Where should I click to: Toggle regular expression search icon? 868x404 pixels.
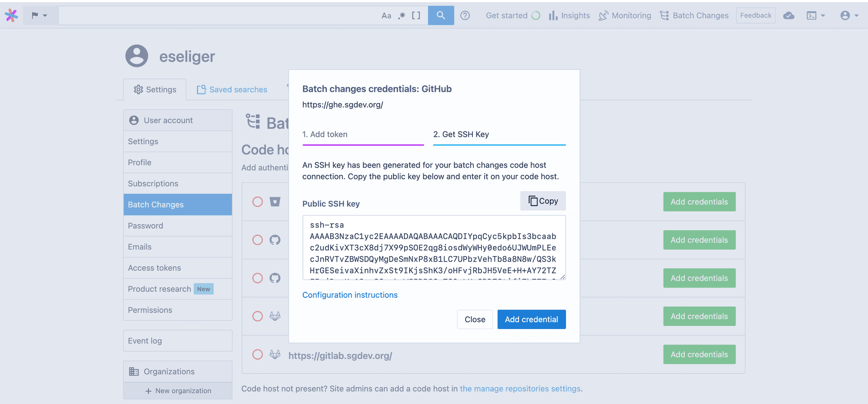[x=401, y=15]
